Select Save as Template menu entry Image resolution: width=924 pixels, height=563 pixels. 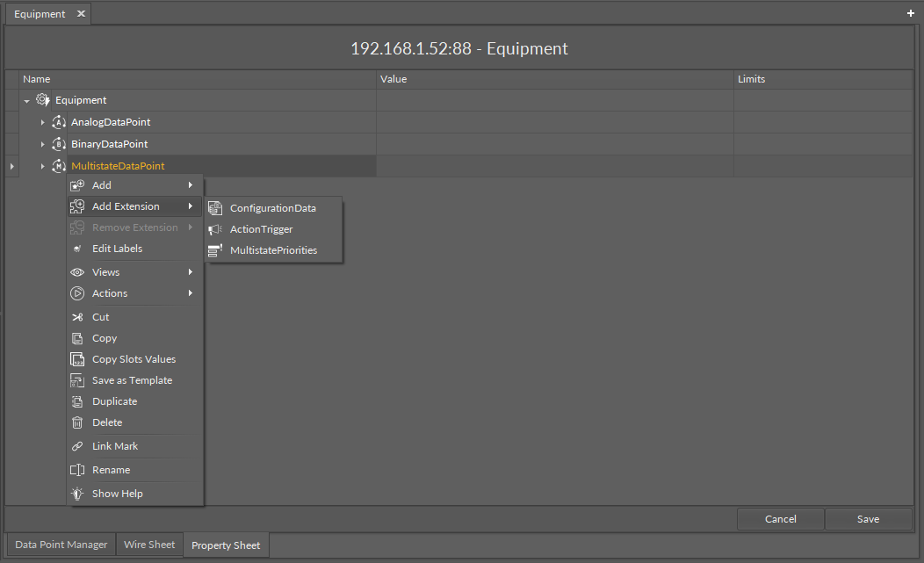(132, 380)
